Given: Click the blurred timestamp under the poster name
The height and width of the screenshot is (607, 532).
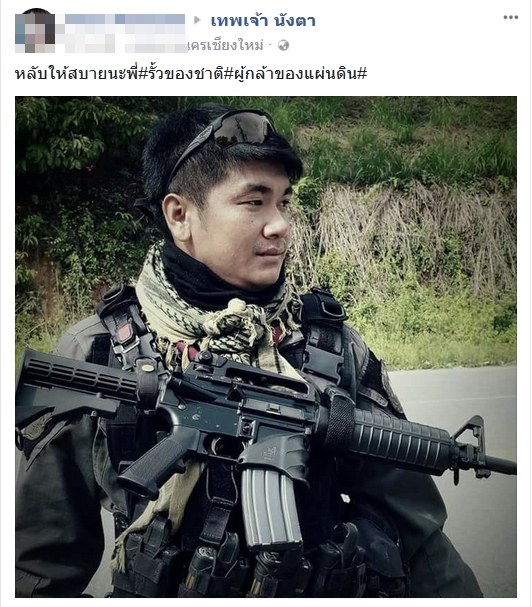Looking at the screenshot, I should [120, 45].
